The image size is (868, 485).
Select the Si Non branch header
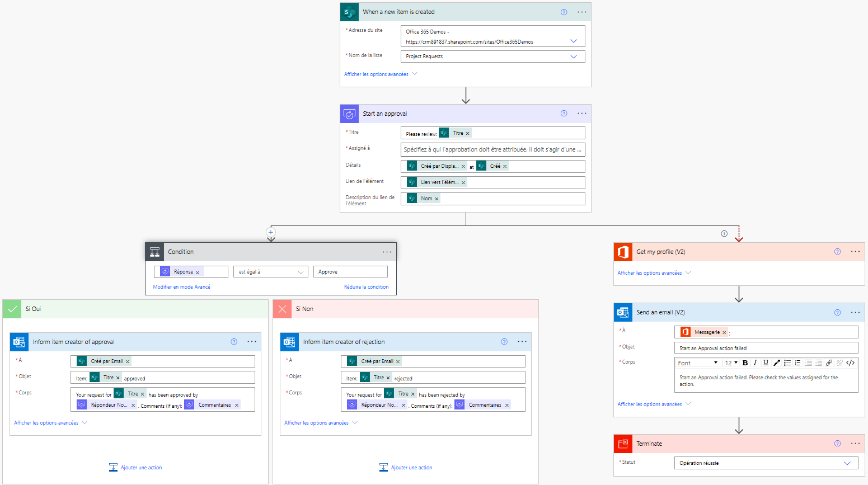[x=406, y=309]
